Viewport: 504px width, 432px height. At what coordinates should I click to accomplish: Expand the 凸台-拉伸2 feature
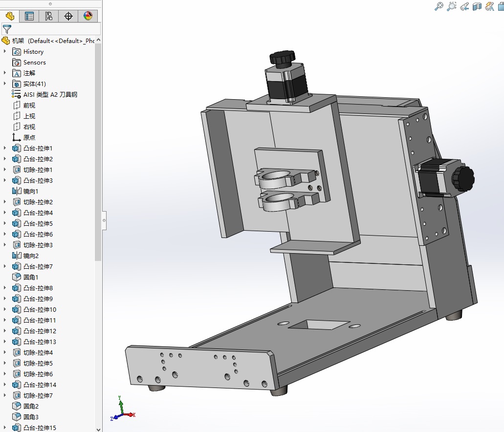coord(5,159)
